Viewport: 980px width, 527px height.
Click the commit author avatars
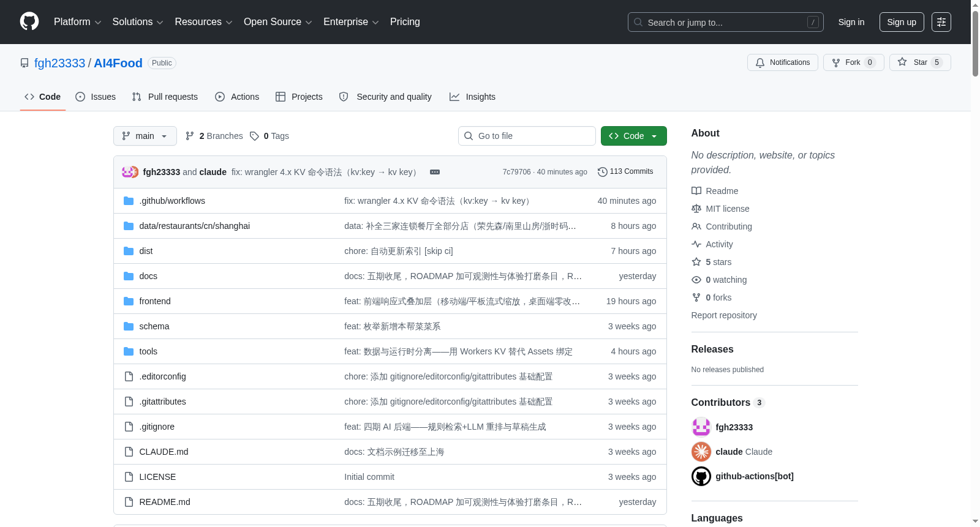point(130,172)
